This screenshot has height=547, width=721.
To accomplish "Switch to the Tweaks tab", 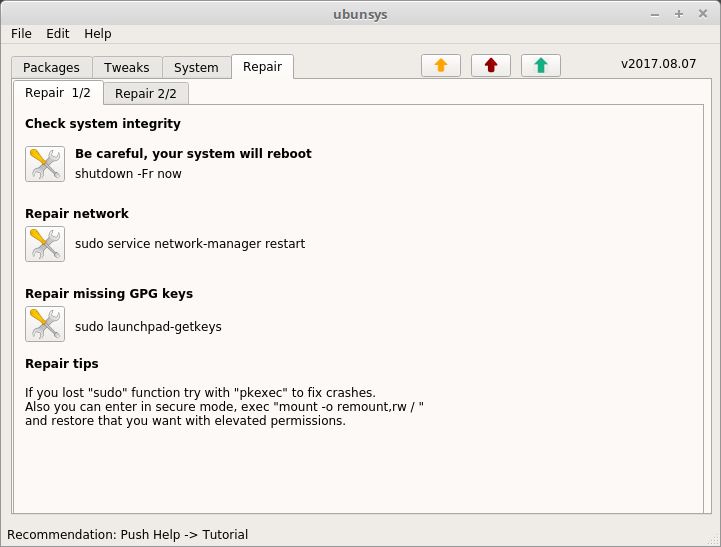I will [x=127, y=68].
